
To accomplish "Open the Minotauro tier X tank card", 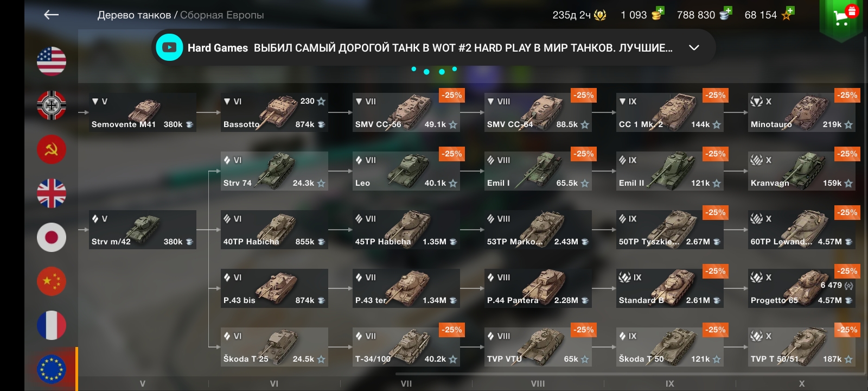I will [801, 112].
